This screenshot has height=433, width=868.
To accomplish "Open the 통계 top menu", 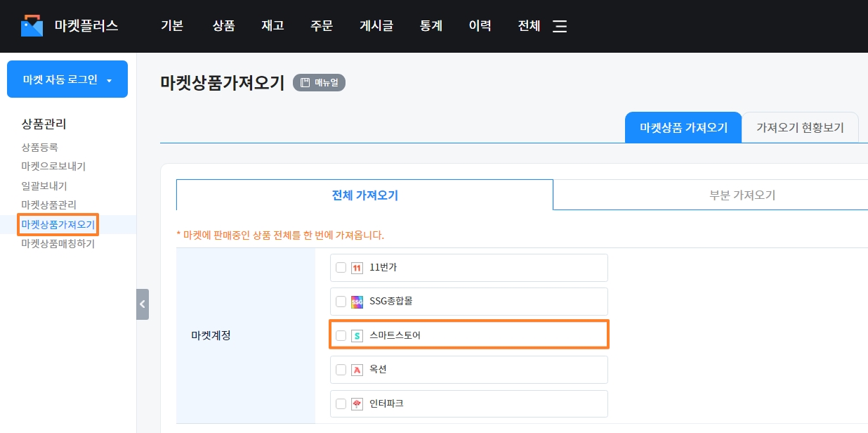I will click(431, 26).
